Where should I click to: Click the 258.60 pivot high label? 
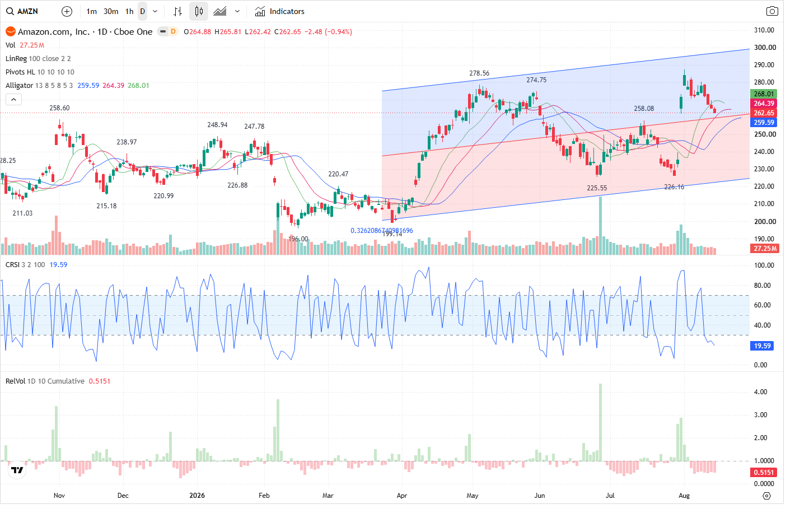[x=59, y=108]
